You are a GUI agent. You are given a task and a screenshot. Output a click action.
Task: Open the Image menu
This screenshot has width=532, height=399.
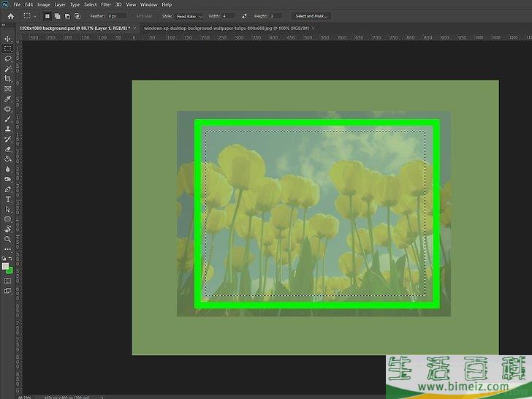[43, 4]
